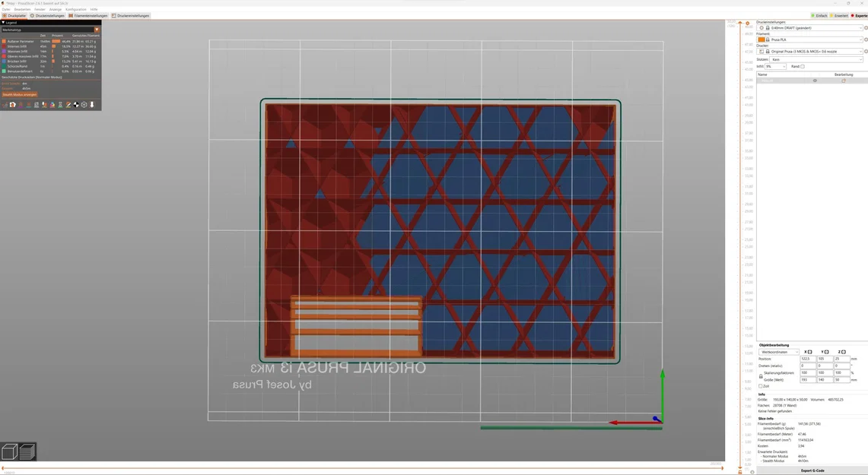The image size is (868, 475).
Task: Open Weltkoordinaten coordinate system dropdown
Action: [x=779, y=352]
